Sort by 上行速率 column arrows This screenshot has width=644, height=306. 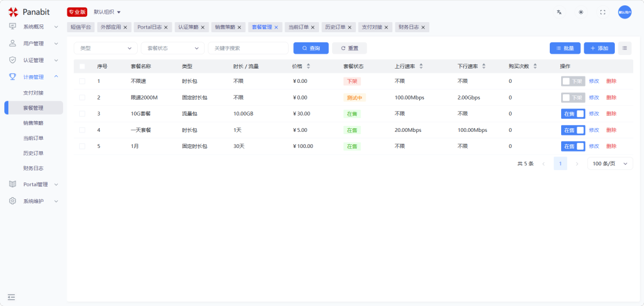421,66
